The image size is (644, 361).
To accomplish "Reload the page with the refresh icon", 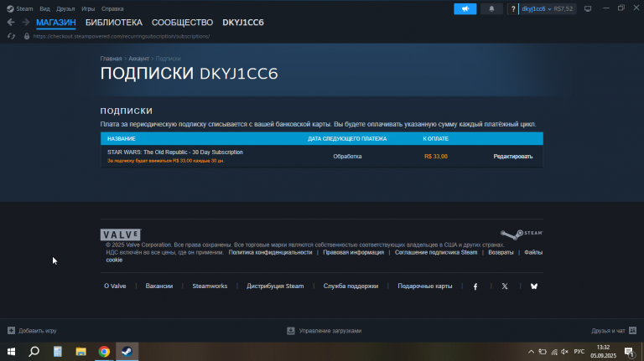I will (x=11, y=36).
